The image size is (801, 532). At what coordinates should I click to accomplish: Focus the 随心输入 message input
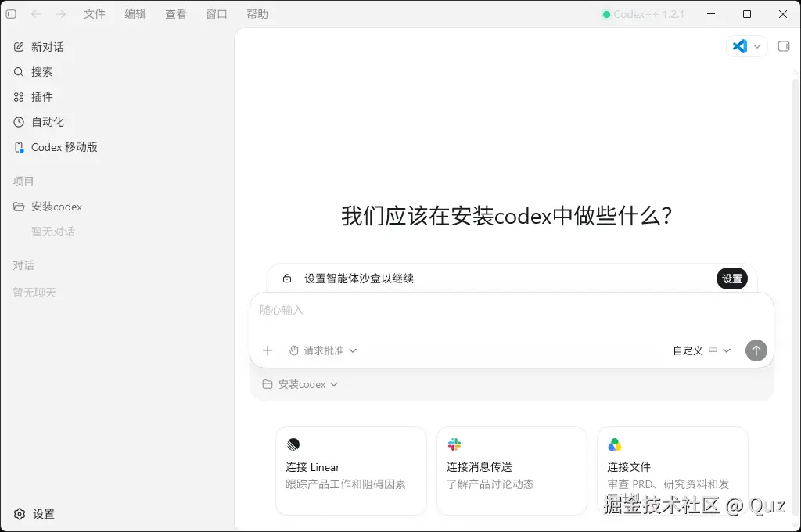pyautogui.click(x=512, y=311)
